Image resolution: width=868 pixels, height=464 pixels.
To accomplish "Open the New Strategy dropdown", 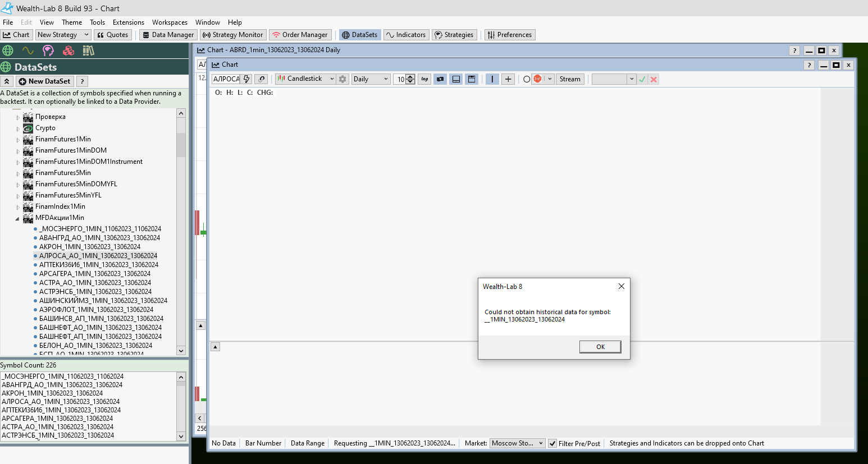I will click(x=63, y=35).
